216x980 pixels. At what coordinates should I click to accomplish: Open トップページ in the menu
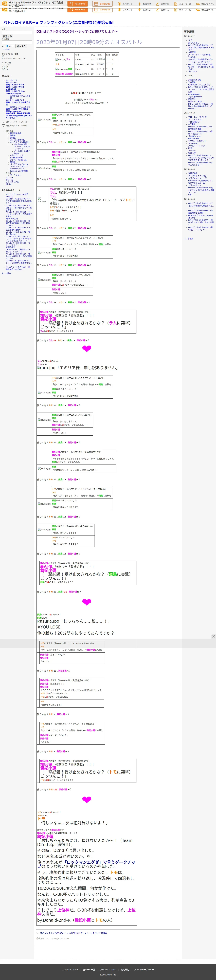[x=11, y=80]
